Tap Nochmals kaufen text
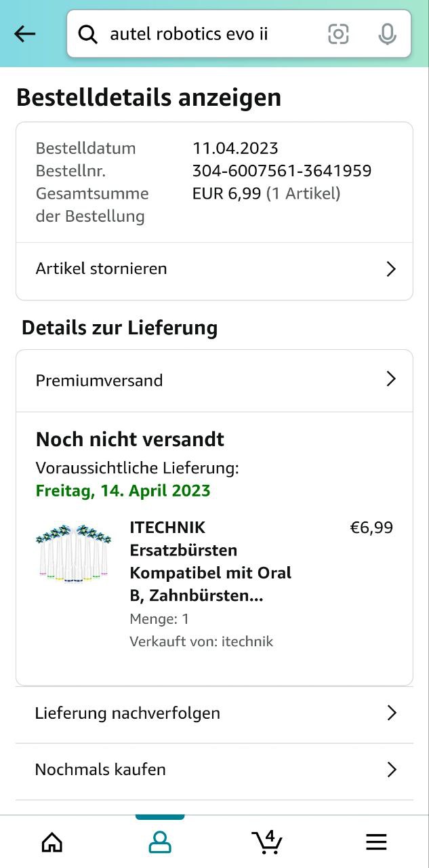Screen dimensions: 429x868 pos(100,770)
